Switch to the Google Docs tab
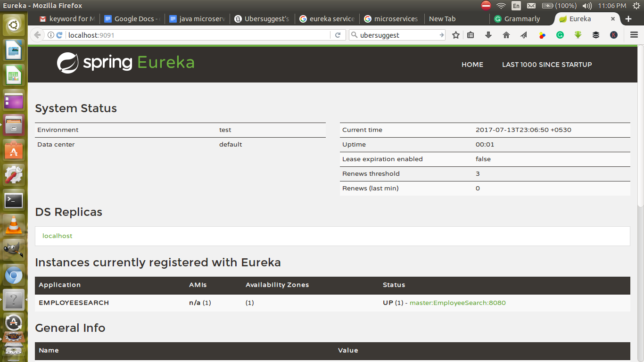The image size is (644, 362). (132, 19)
